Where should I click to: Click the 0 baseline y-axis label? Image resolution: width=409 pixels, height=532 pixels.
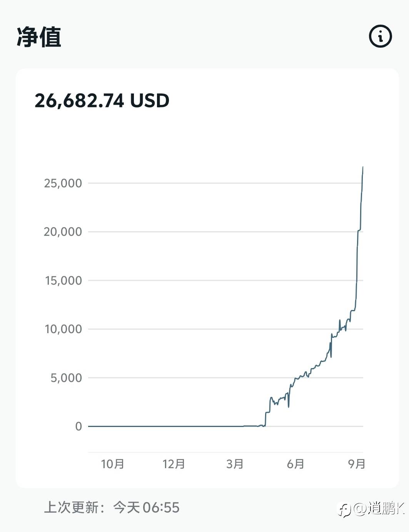[x=78, y=426]
